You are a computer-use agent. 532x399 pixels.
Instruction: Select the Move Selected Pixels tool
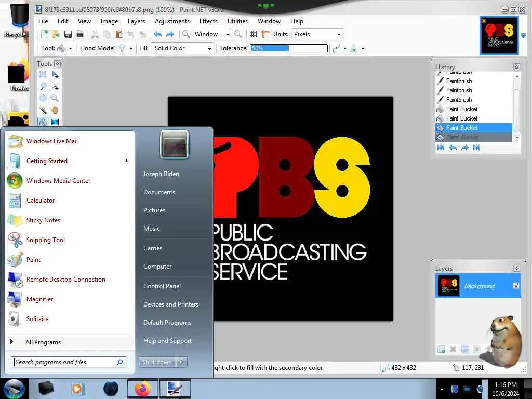[55, 75]
